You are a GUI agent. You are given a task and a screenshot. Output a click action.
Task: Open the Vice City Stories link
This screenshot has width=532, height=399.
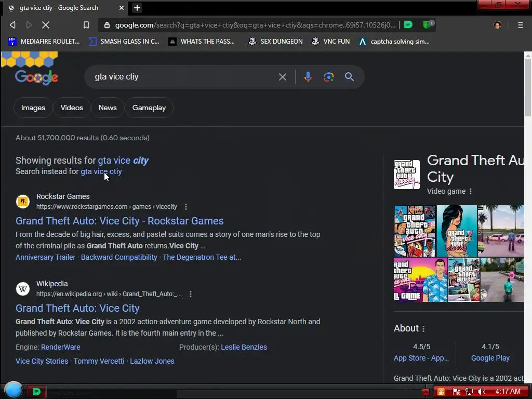[42, 361]
